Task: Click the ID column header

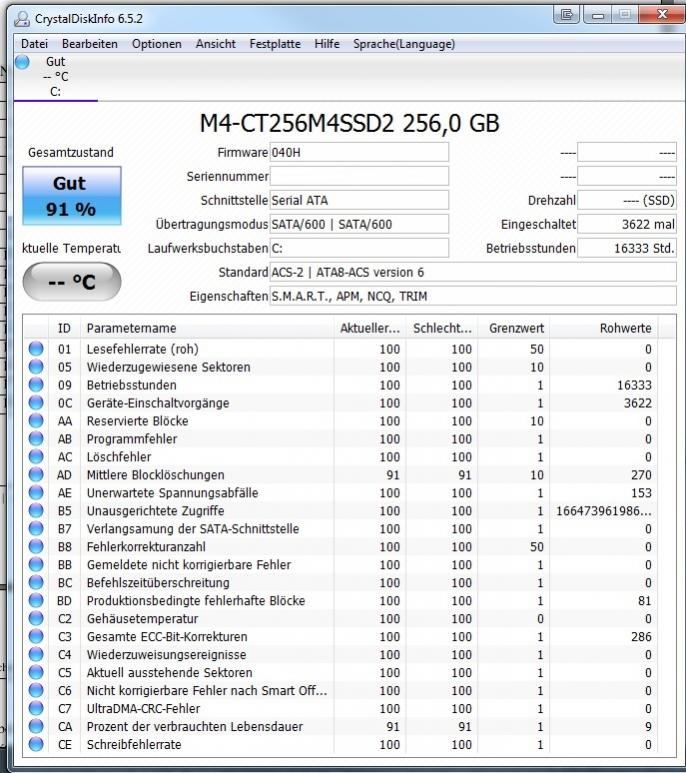Action: [64, 328]
